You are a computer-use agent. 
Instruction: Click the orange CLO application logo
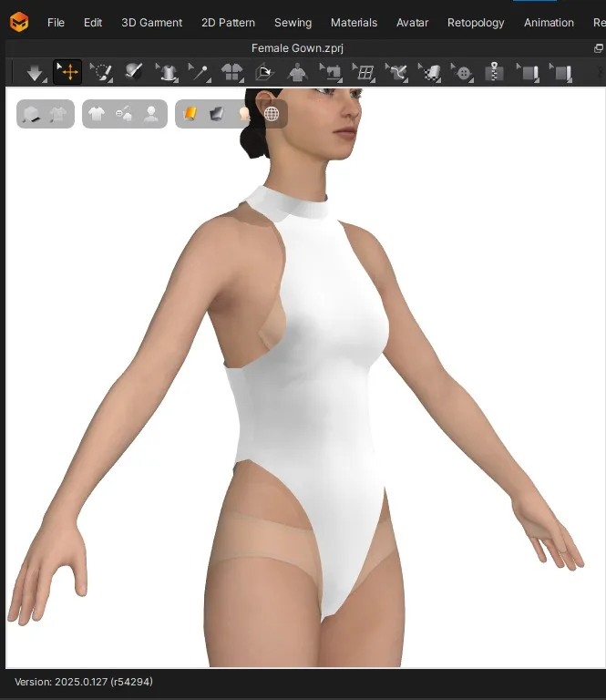pyautogui.click(x=19, y=22)
